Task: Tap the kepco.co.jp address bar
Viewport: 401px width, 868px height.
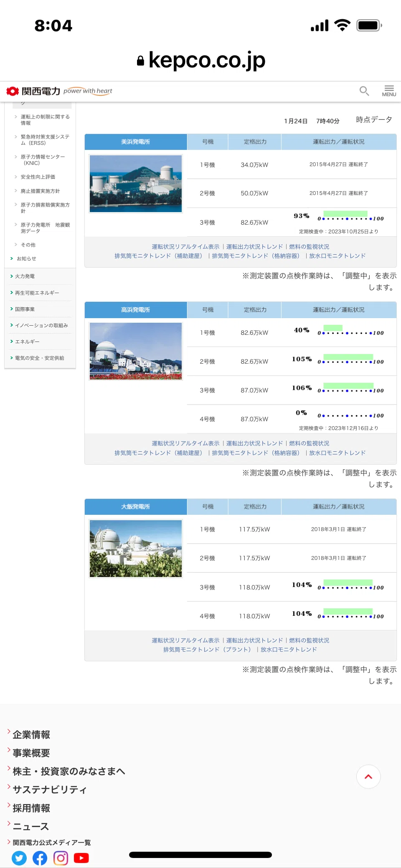Action: [201, 60]
